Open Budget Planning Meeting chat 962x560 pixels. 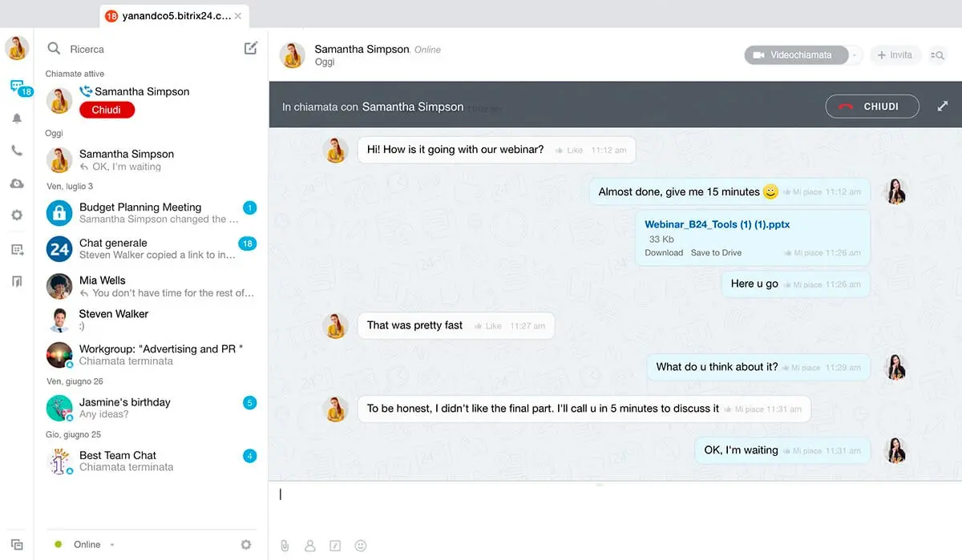click(151, 212)
